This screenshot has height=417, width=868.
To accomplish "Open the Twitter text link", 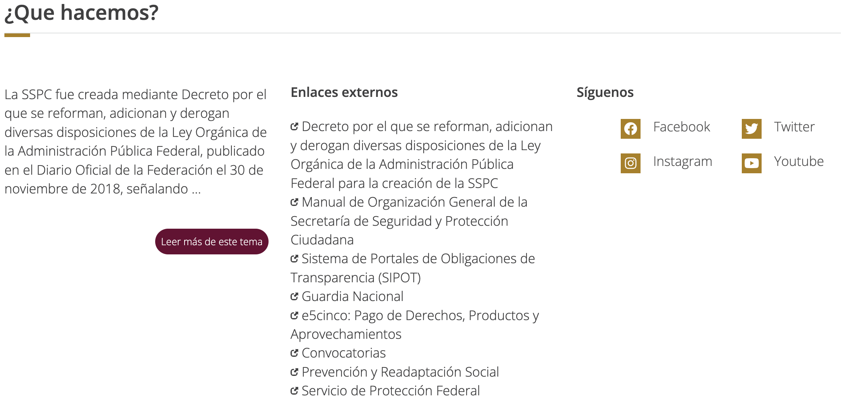I will pos(794,127).
